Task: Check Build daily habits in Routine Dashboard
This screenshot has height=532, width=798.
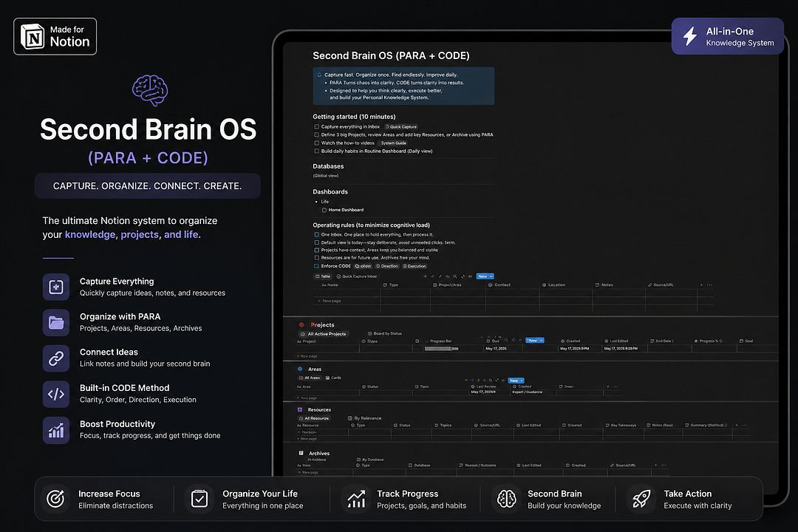Action: (x=316, y=151)
